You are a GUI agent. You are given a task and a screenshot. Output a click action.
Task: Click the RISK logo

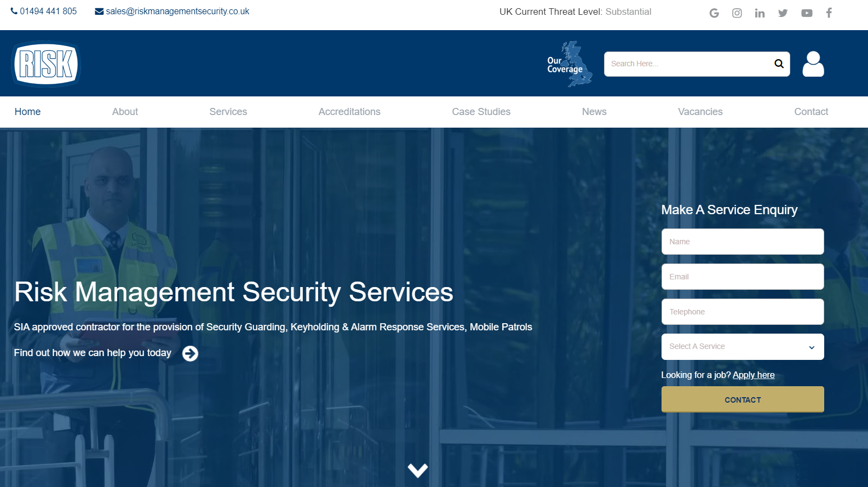tap(46, 64)
